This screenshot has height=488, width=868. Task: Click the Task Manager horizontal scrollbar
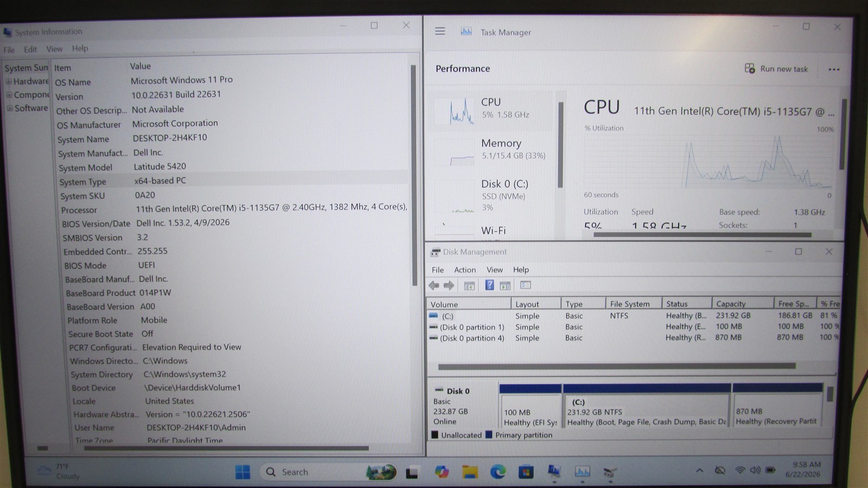[x=703, y=235]
